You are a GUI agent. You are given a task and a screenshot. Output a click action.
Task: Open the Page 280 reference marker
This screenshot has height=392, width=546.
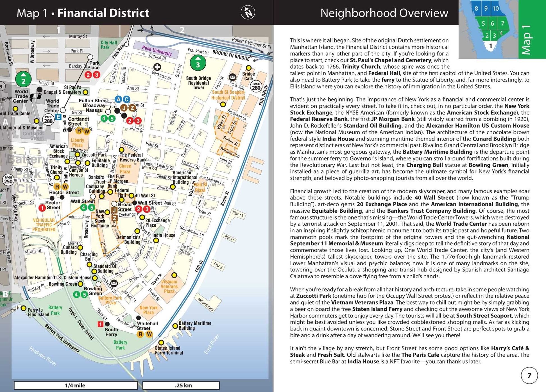(256, 87)
